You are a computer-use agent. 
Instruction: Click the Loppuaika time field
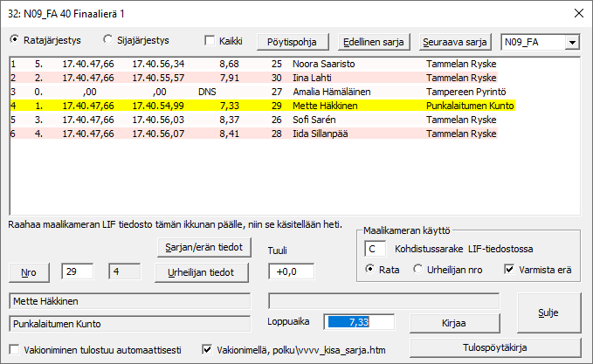(360, 321)
